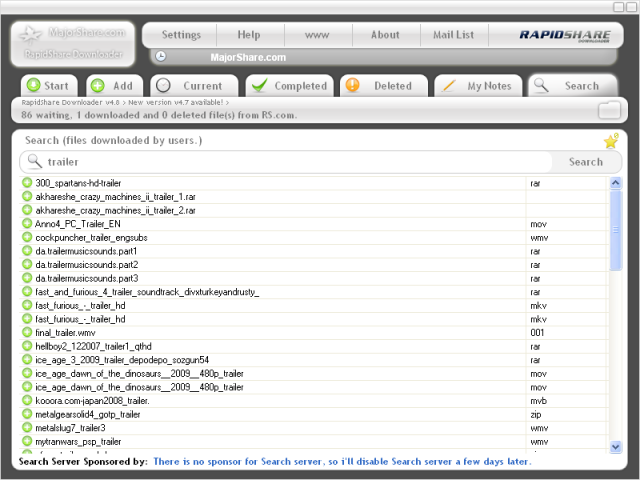The image size is (640, 480).
Task: Switch to the Completed tab
Action: coord(289,86)
